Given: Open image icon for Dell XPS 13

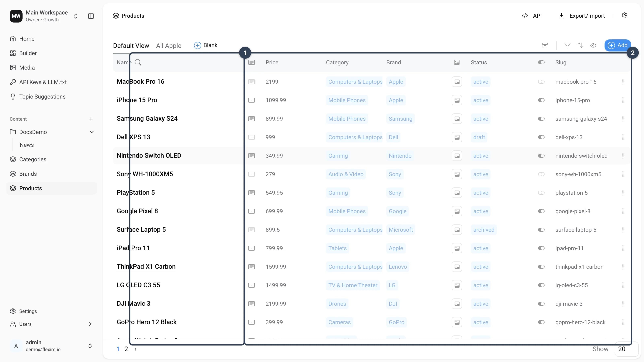Looking at the screenshot, I should pos(457,137).
